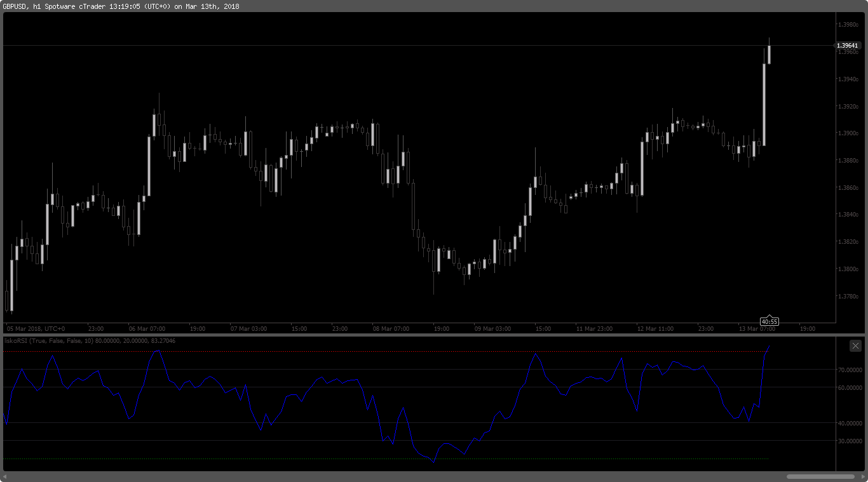
Task: Click the 13 Mar 07:00 time label
Action: pos(757,329)
